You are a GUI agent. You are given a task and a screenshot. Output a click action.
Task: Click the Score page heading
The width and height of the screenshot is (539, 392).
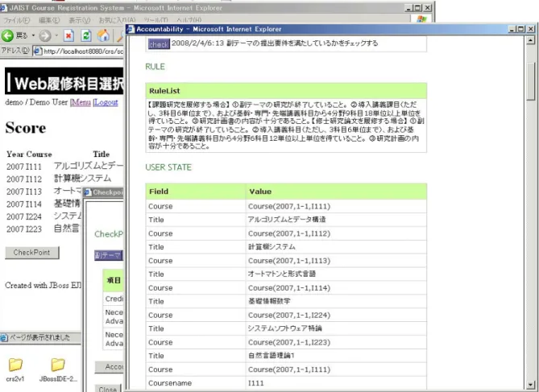point(26,128)
